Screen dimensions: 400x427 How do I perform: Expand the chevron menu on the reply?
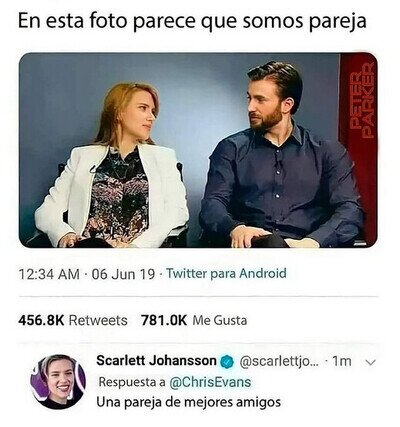click(x=371, y=362)
